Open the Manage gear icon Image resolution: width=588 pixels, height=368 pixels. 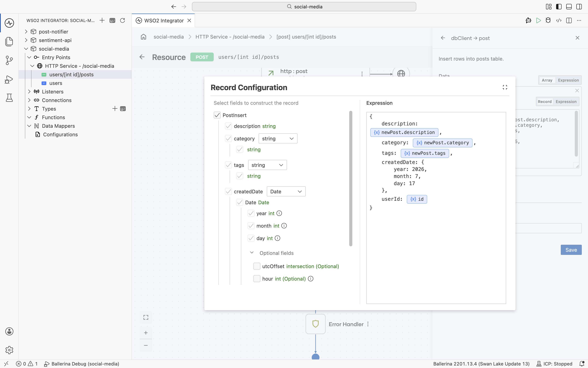point(9,350)
